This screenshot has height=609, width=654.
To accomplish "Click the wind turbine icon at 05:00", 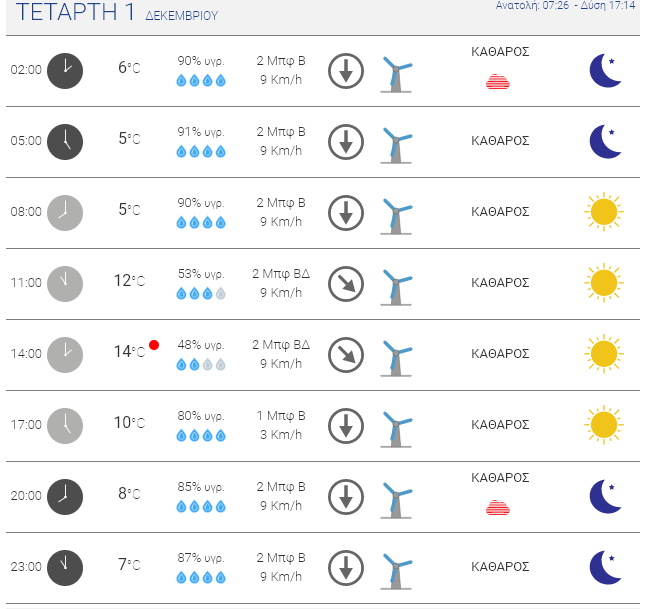I will 397,145.
